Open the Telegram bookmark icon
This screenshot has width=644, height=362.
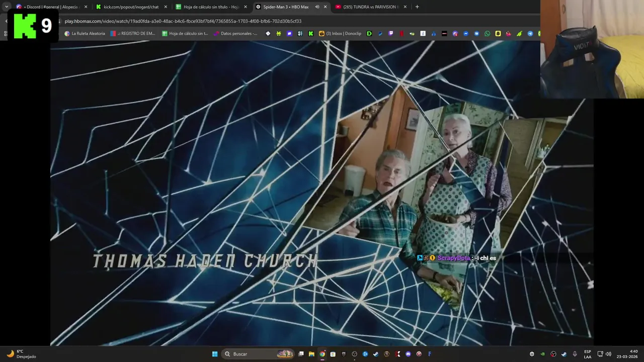[x=530, y=34]
